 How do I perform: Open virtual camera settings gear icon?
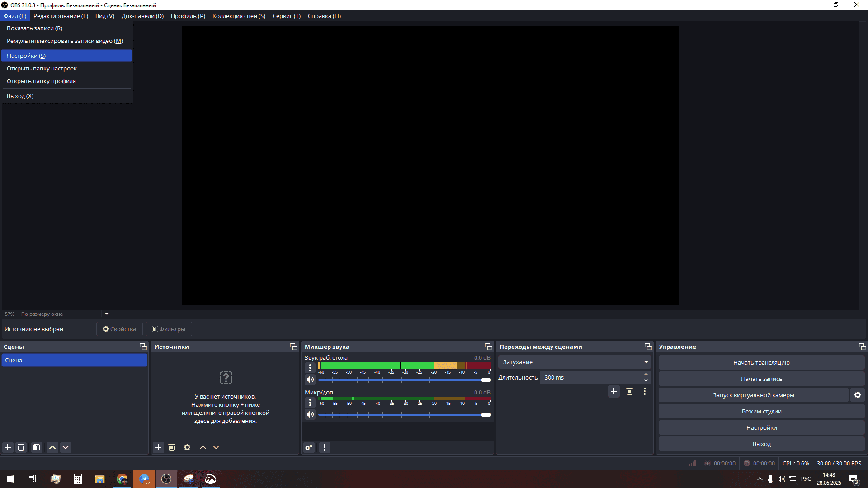(x=857, y=395)
